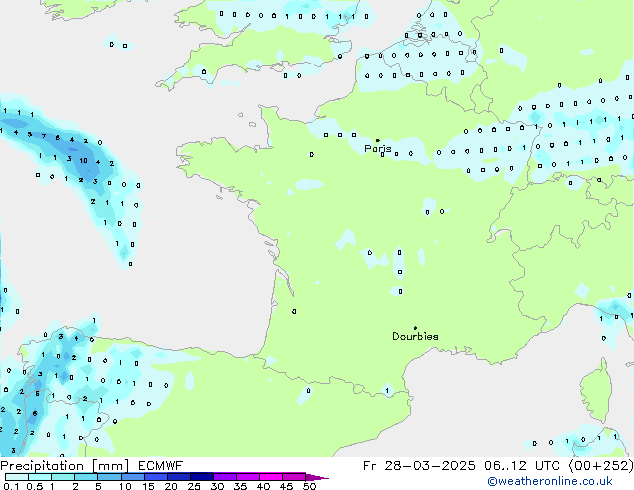Click the '0.1' legend scale label
This screenshot has width=634, height=490.
pyautogui.click(x=11, y=486)
